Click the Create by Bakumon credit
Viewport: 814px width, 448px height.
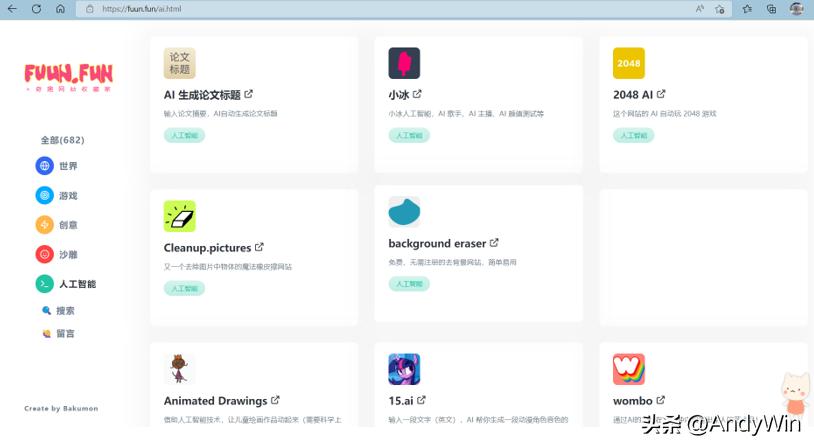click(x=61, y=409)
